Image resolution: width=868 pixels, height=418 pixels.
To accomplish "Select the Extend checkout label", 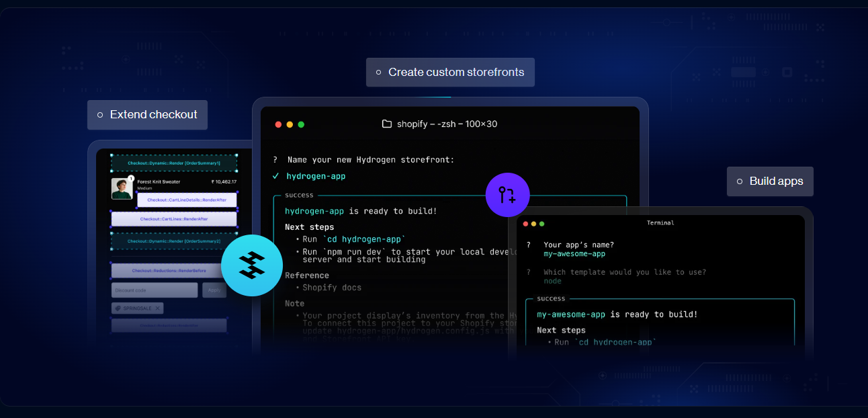I will click(x=147, y=115).
